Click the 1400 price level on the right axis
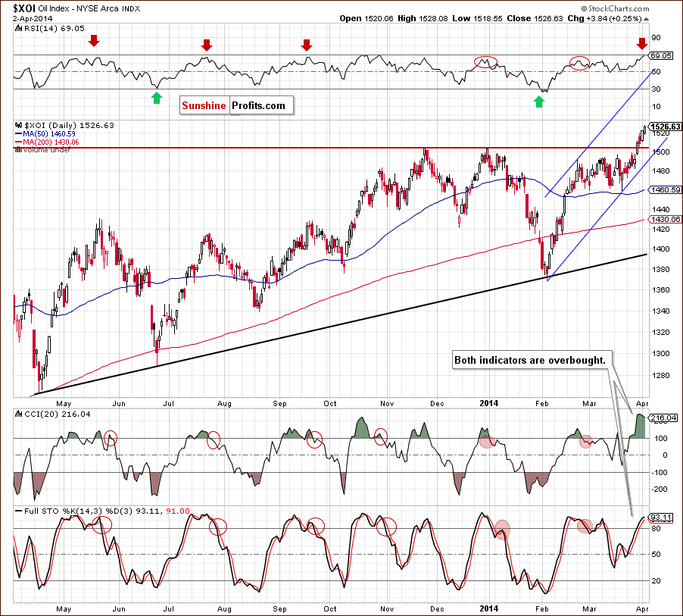Viewport: 683px width, 616px height. [661, 249]
